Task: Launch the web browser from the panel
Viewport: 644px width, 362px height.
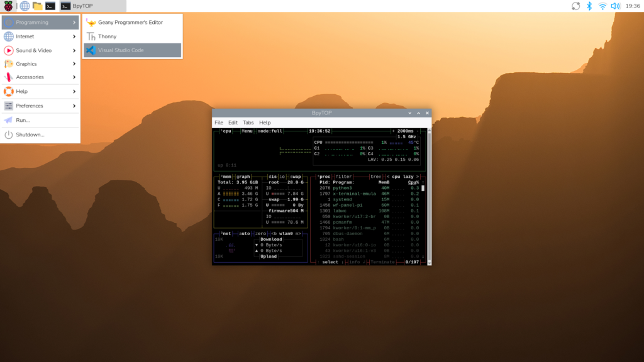Action: coord(25,6)
